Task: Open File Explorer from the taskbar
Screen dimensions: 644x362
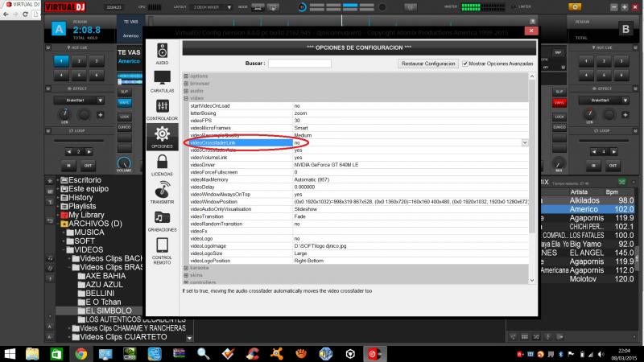Action: point(31,354)
